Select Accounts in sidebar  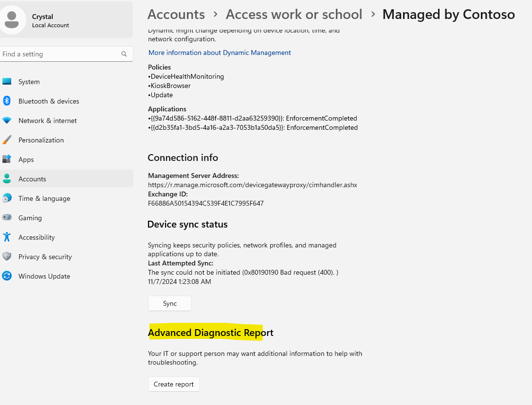(x=67, y=178)
